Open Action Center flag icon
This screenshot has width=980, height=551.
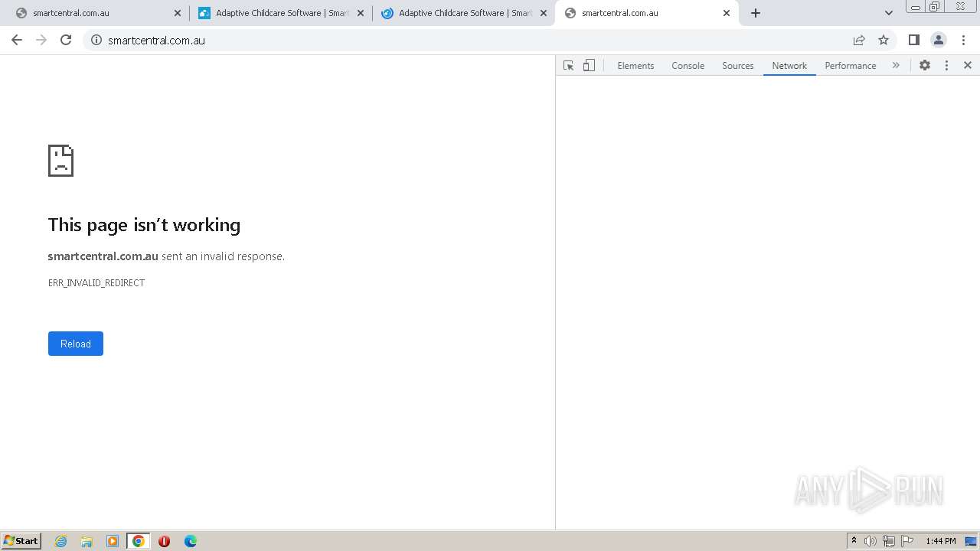[907, 541]
